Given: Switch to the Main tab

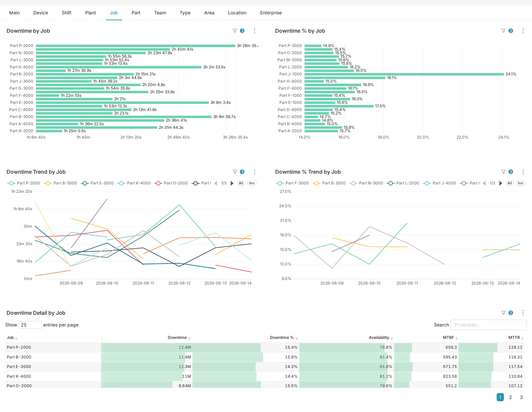Looking at the screenshot, I should coord(14,13).
